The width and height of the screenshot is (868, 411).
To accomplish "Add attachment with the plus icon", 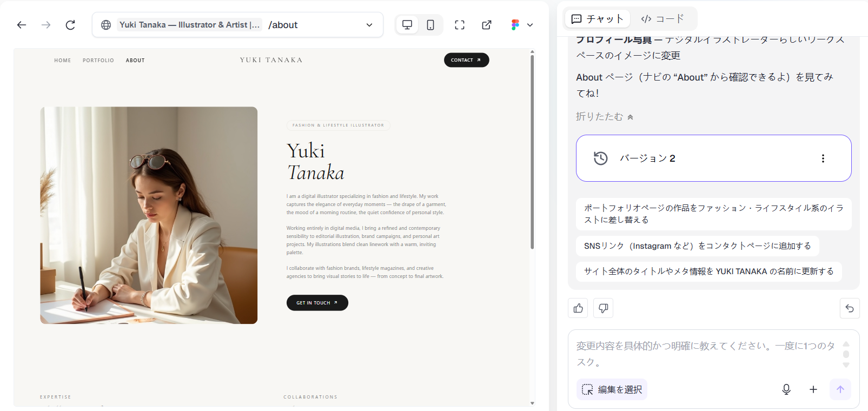I will [x=813, y=389].
